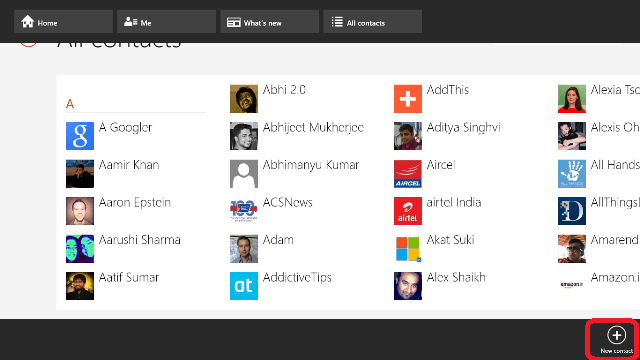Open Aaron Epstein's profile picture
Screen dimensions: 640x360
tap(80, 211)
